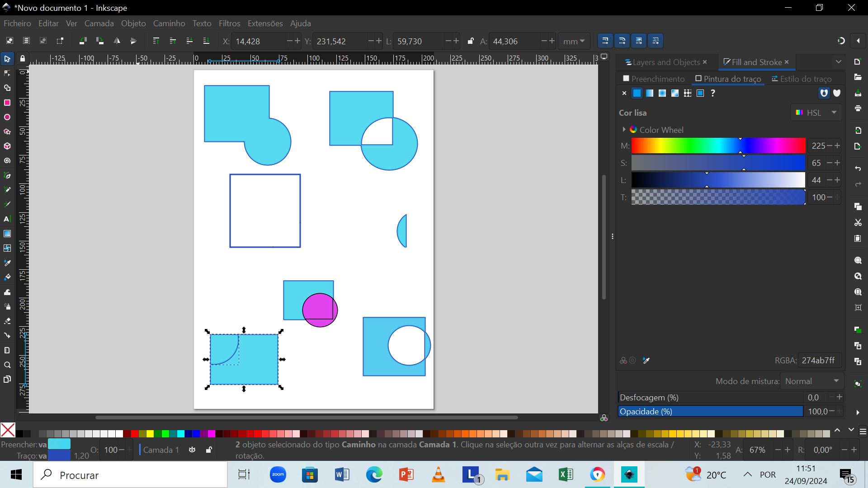This screenshot has height=488, width=868.
Task: Expand Layers and Objects panel
Action: click(x=664, y=62)
